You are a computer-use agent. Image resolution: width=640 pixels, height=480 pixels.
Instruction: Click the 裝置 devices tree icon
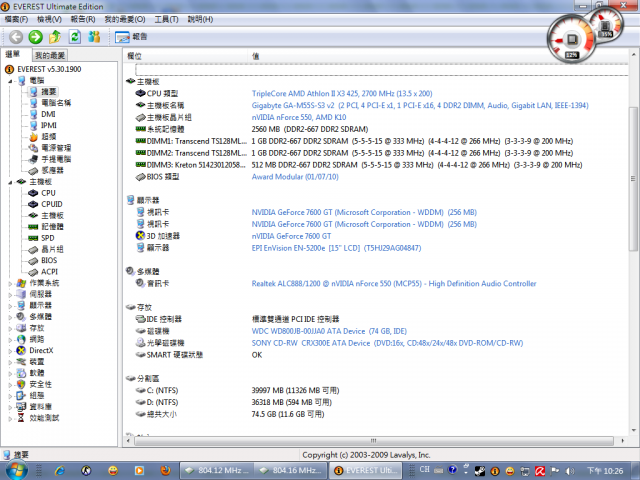[x=21, y=362]
